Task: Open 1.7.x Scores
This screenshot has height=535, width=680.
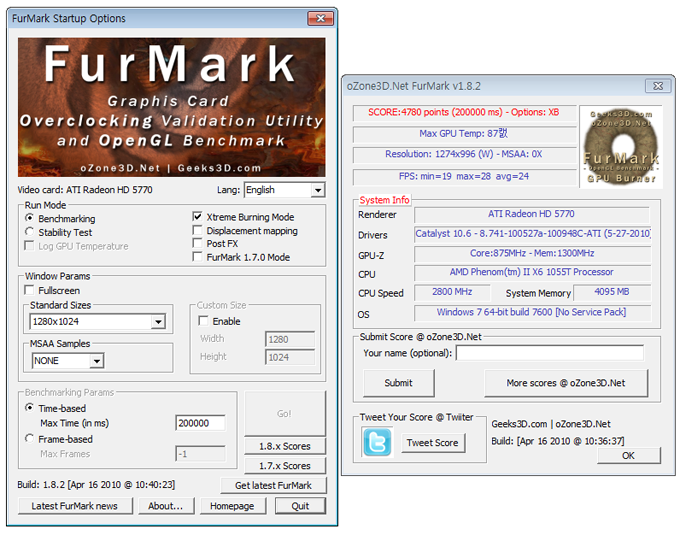Action: tap(285, 466)
